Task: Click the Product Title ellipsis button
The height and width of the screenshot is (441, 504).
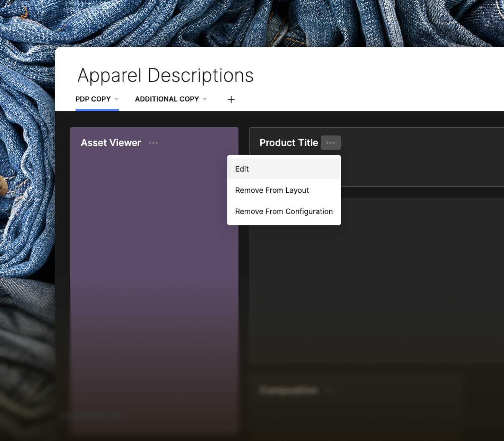Action: click(x=330, y=143)
